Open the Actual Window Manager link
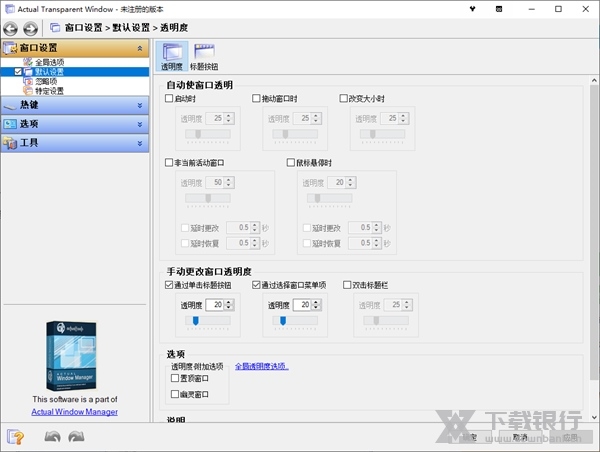Screen dimensions: 600x452 tap(75, 412)
